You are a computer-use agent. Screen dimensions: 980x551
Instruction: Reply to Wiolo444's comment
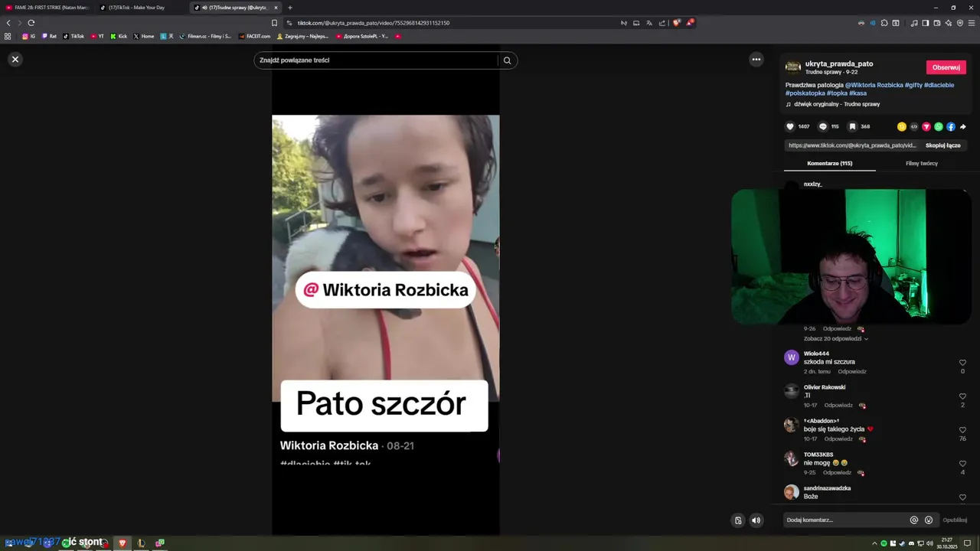coord(851,372)
